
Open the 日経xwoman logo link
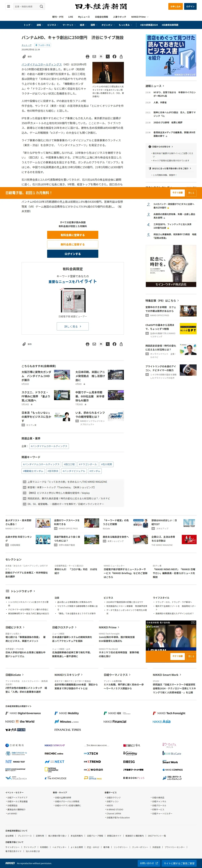click(x=93, y=770)
